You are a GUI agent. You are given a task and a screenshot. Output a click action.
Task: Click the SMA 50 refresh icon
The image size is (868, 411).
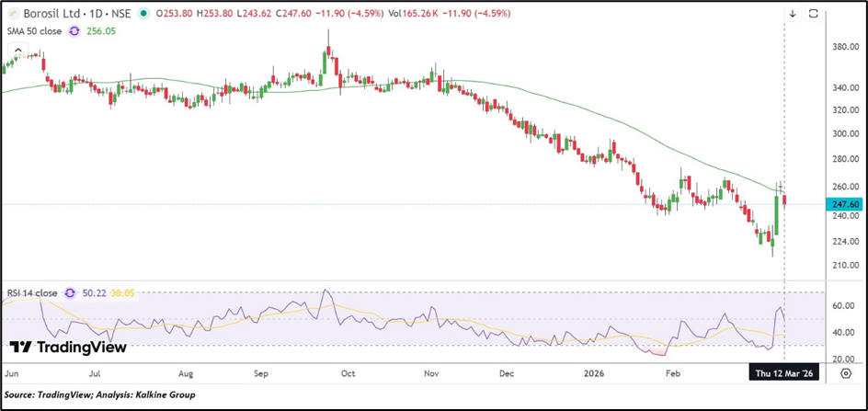pyautogui.click(x=74, y=29)
